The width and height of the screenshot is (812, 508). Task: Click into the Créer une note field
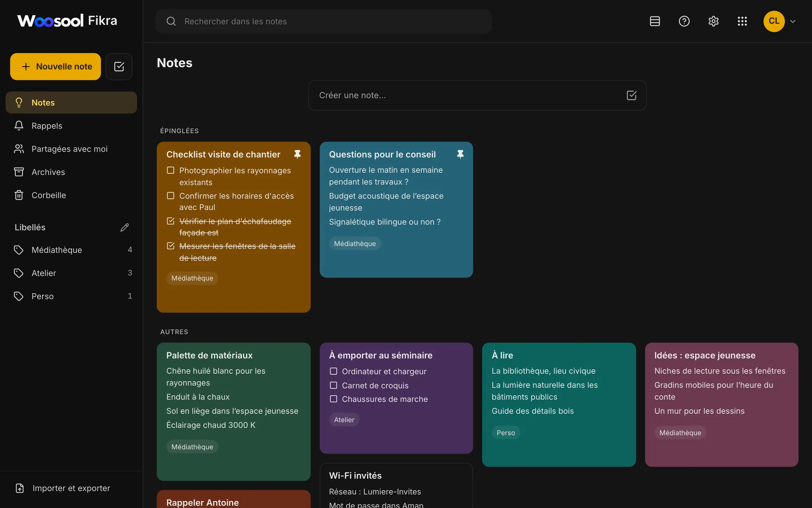point(477,95)
